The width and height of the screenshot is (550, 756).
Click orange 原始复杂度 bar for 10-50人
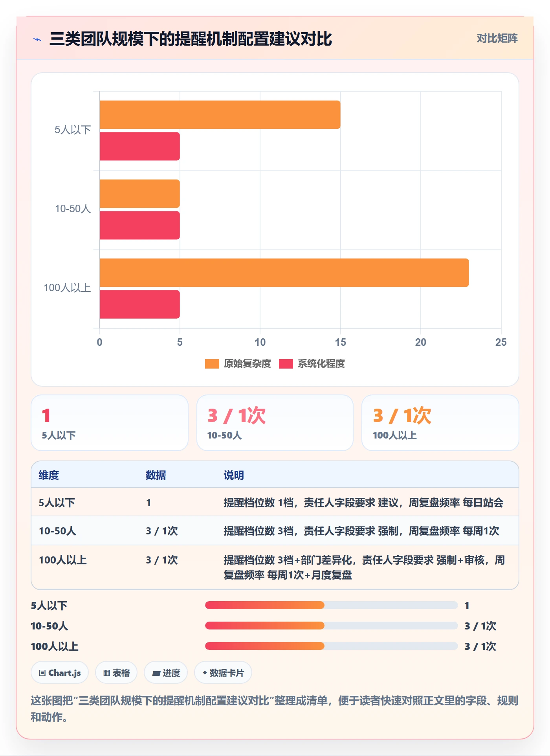(140, 194)
